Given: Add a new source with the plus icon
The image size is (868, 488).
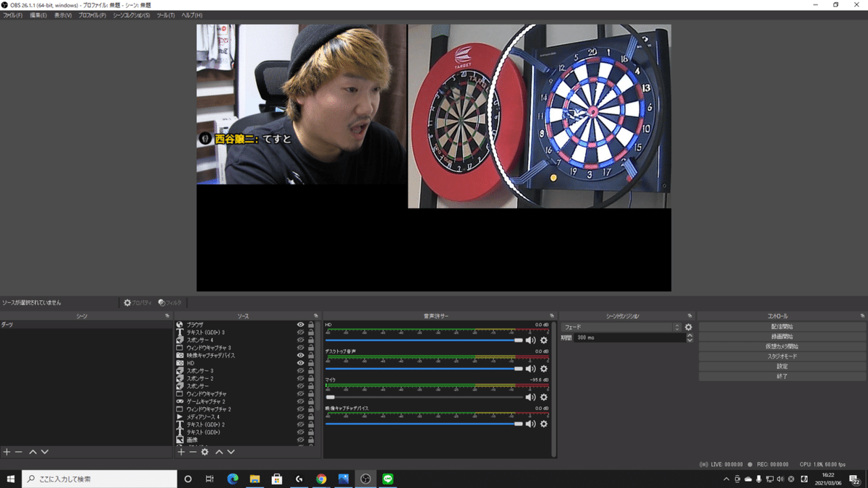Looking at the screenshot, I should 181,452.
